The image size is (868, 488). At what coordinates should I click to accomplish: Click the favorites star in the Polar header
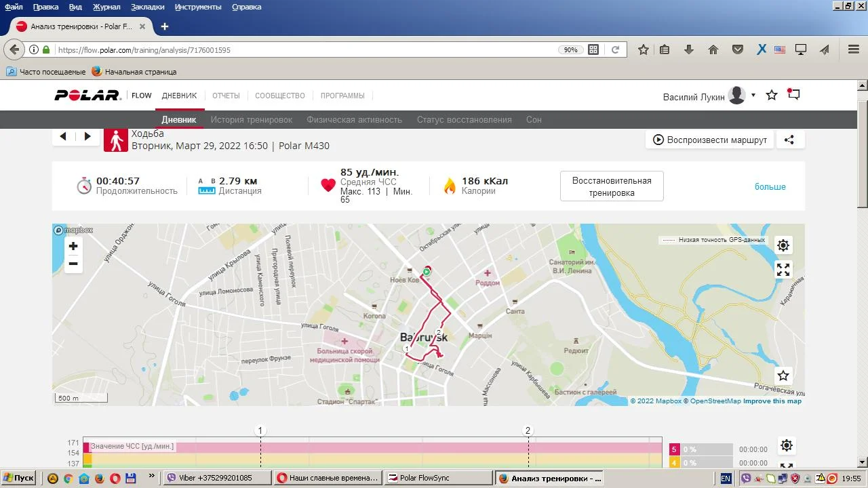pyautogui.click(x=772, y=96)
